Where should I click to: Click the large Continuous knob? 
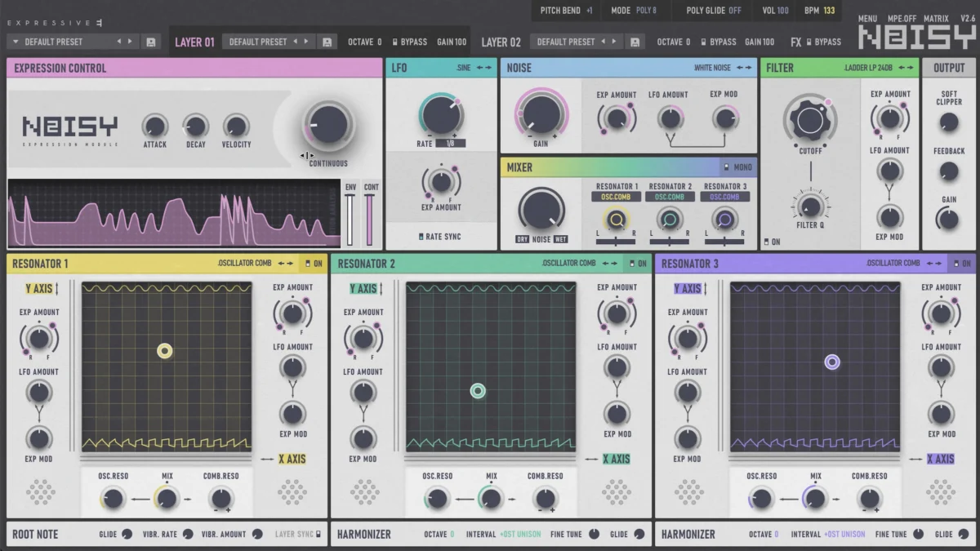(328, 125)
